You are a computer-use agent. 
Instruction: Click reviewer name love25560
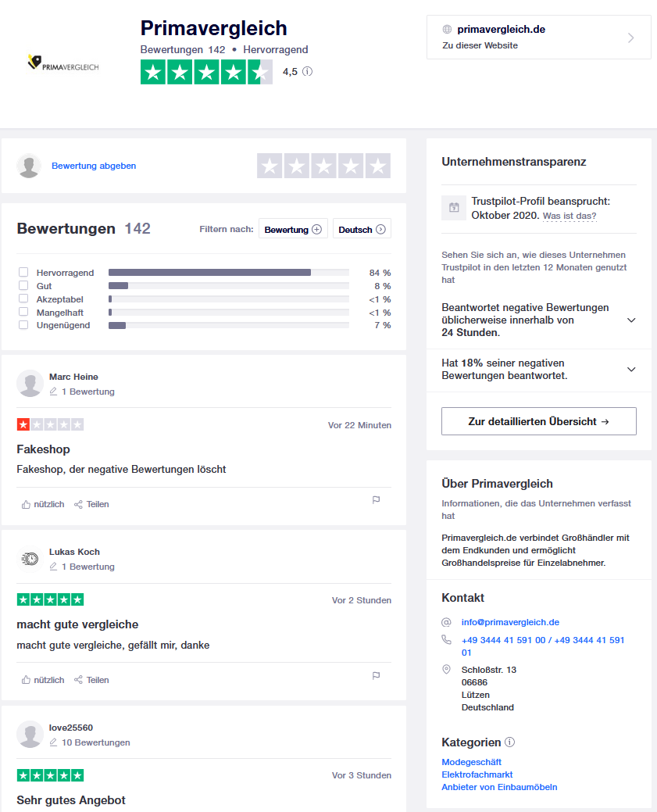point(71,728)
